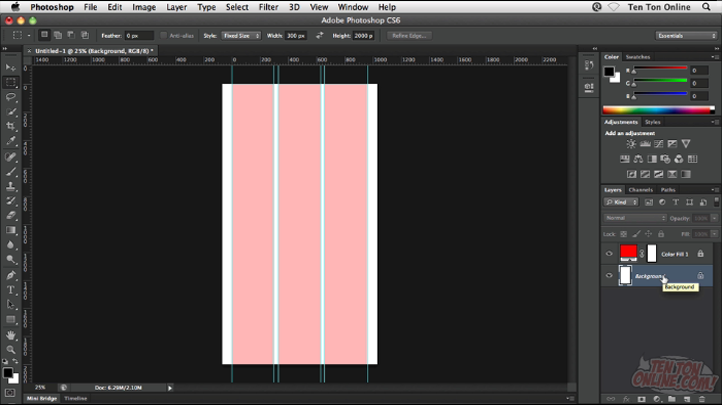Screen dimensions: 722x405
Task: Open the Opacity slider dropdown arrow
Action: (714, 218)
